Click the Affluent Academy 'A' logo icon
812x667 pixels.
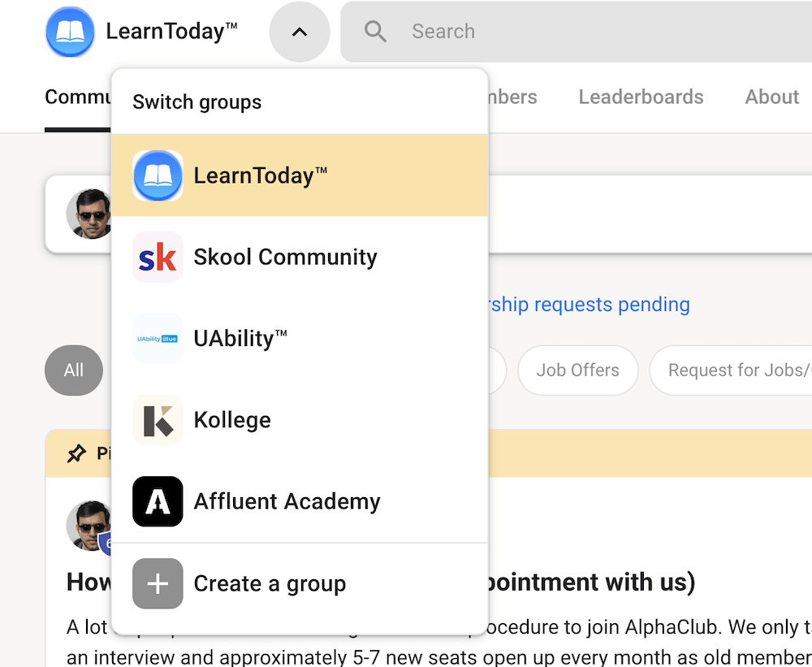(x=158, y=501)
